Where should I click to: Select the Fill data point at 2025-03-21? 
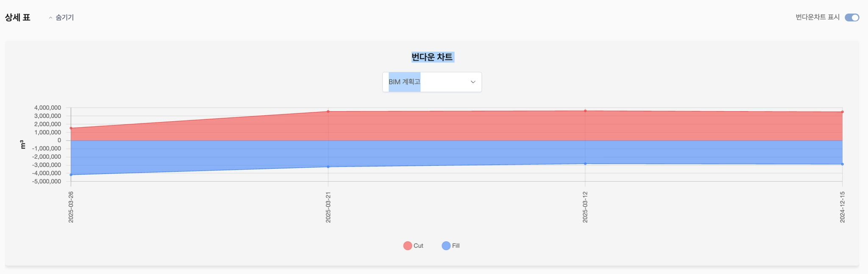(x=328, y=167)
